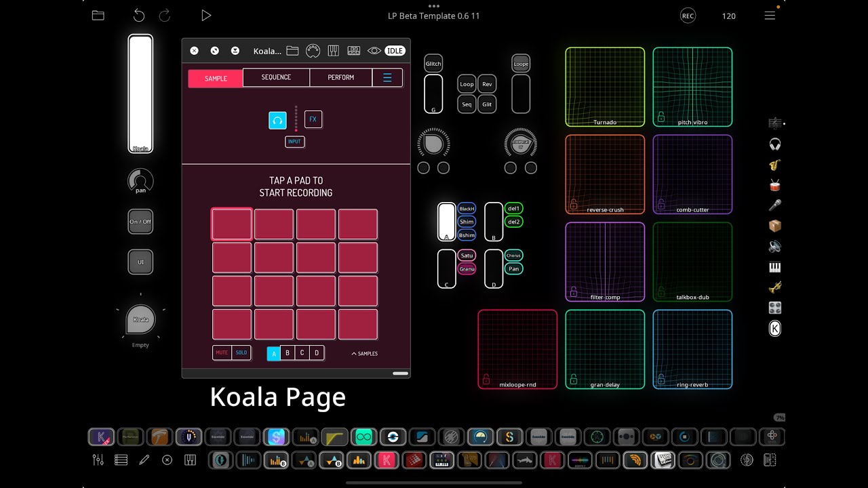Click the REC button
The width and height of the screenshot is (868, 488).
pyautogui.click(x=688, y=16)
